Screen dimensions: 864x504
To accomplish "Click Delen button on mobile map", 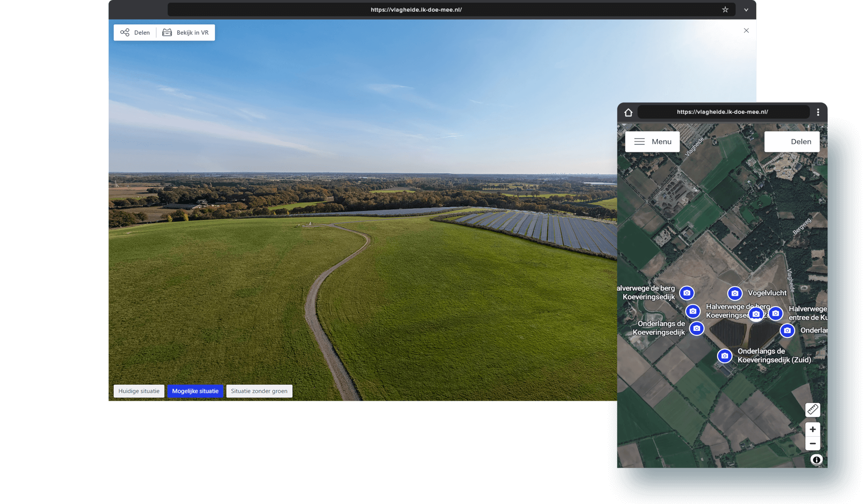I will point(792,142).
